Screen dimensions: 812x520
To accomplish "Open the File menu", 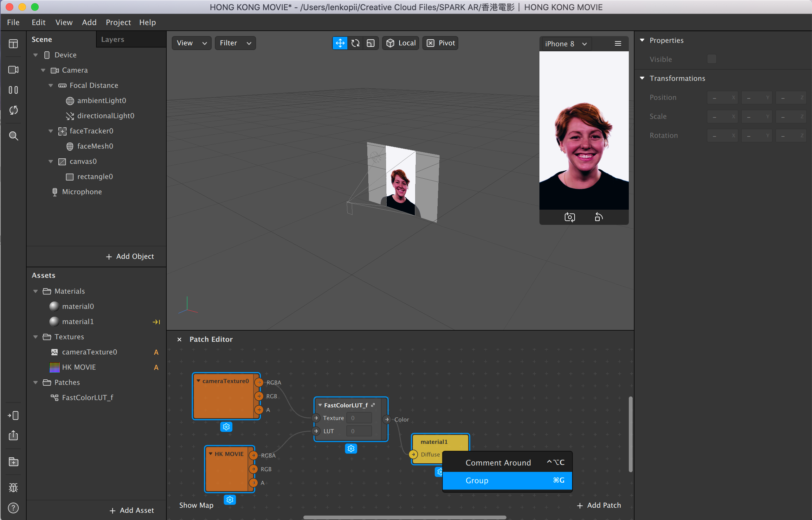I will point(13,22).
